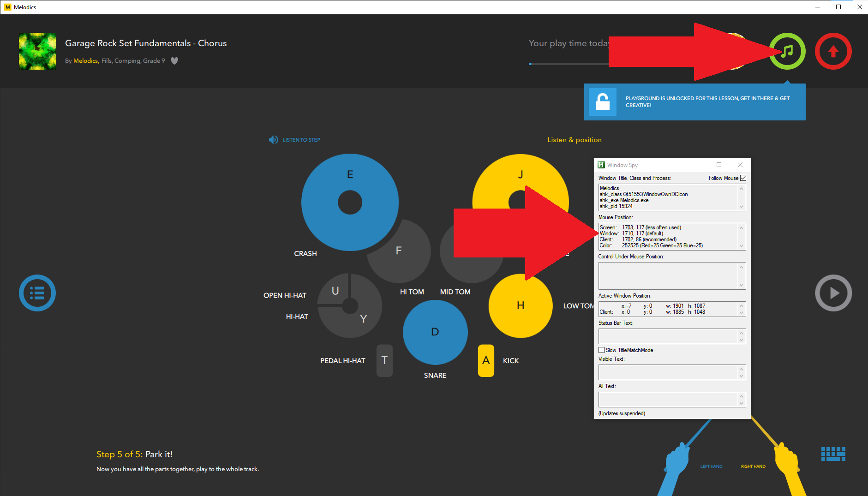
Task: Click the Melodics author link
Action: [85, 61]
